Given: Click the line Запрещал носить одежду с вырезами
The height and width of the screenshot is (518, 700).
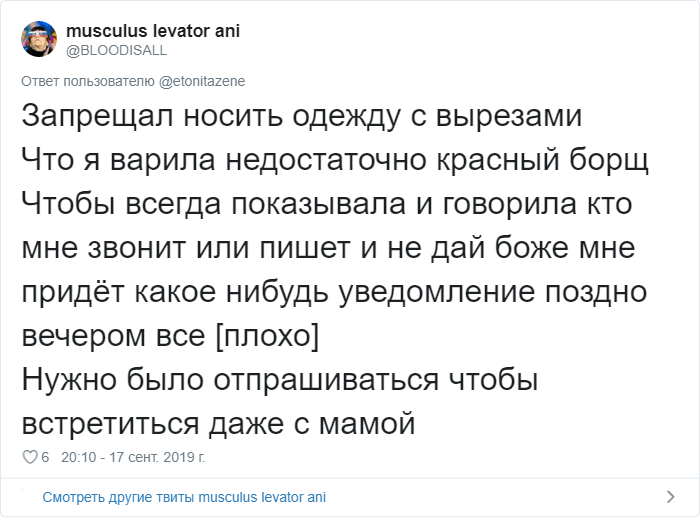Looking at the screenshot, I should click(300, 116).
